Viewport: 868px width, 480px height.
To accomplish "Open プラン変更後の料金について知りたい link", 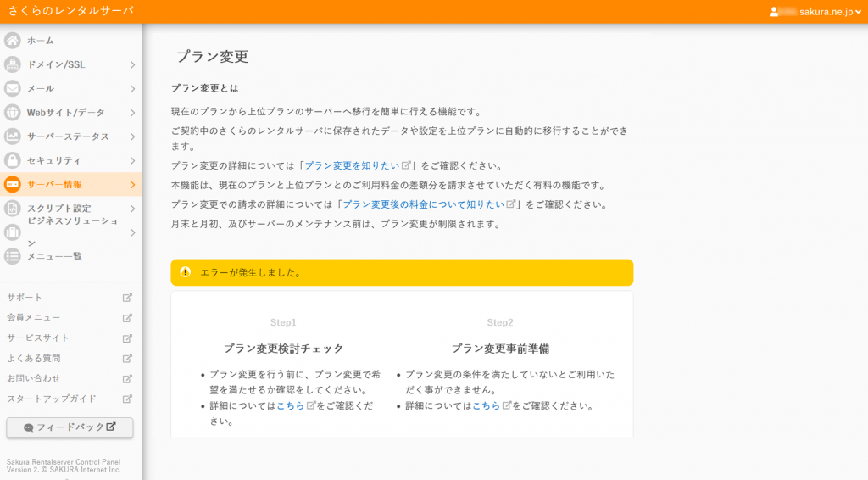I will click(x=424, y=204).
